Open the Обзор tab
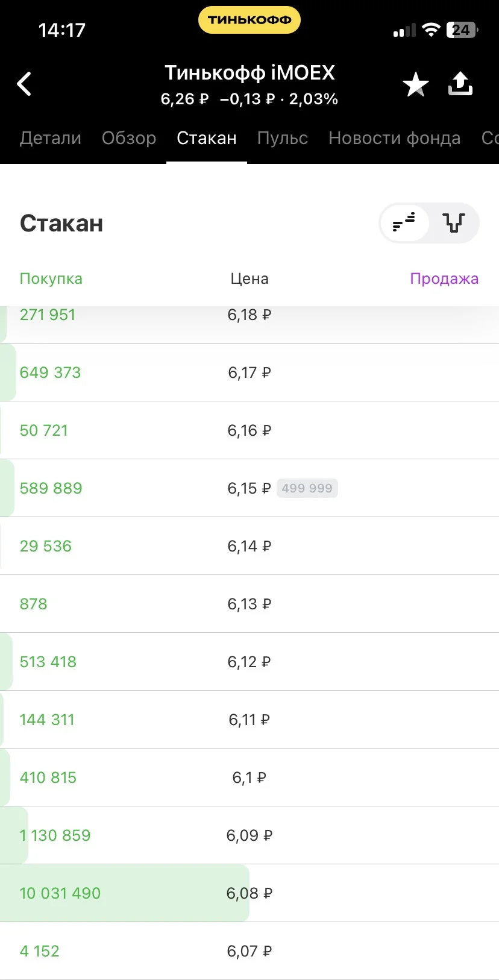 (x=129, y=138)
